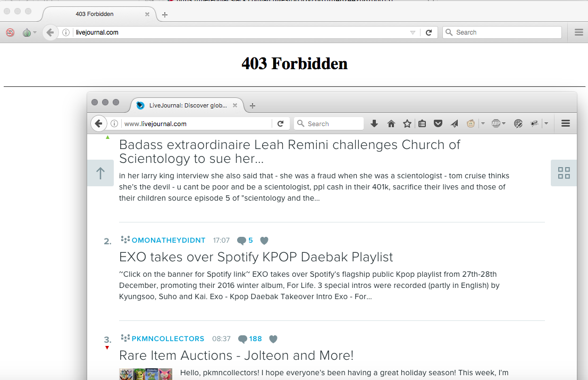
Task: Click the NoScript icon in Tor Browser window
Action: click(10, 32)
